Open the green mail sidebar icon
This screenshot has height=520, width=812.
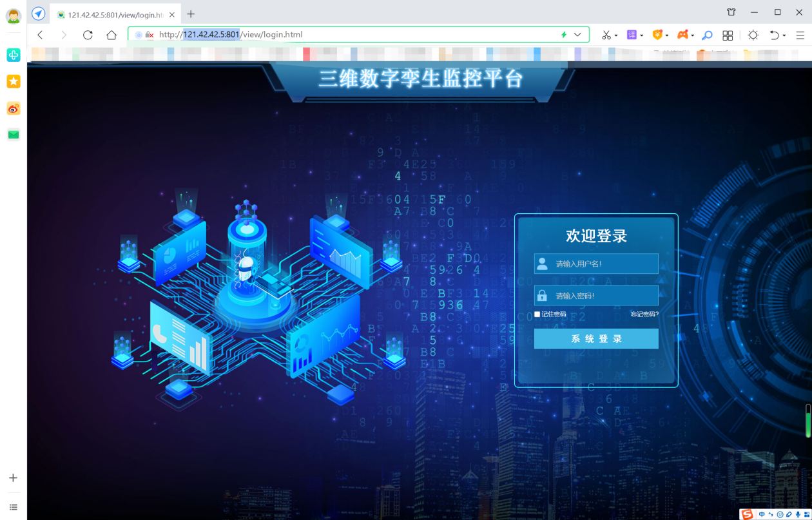tap(14, 135)
